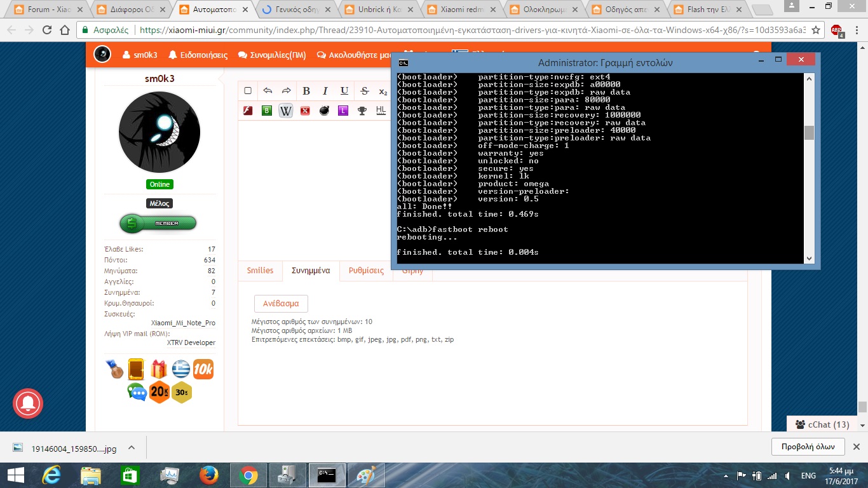
Task: Open the Ρυθμίσεις tab
Action: point(366,271)
